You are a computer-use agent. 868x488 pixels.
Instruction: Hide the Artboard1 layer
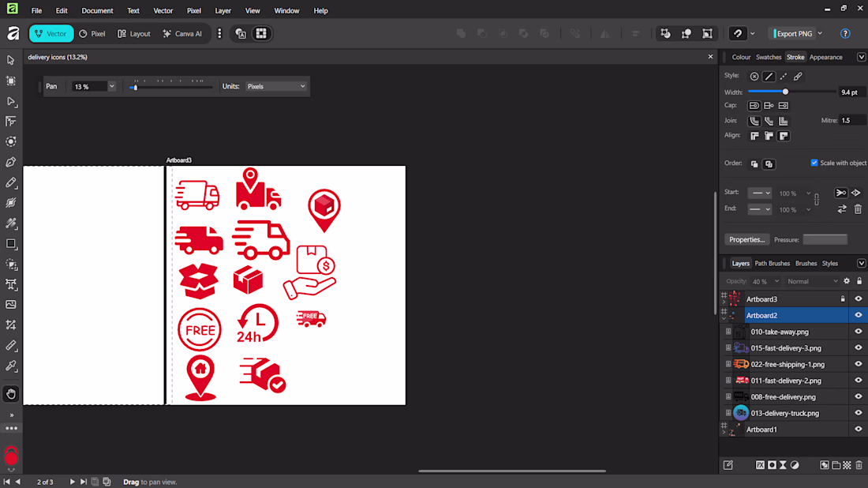pyautogui.click(x=858, y=430)
